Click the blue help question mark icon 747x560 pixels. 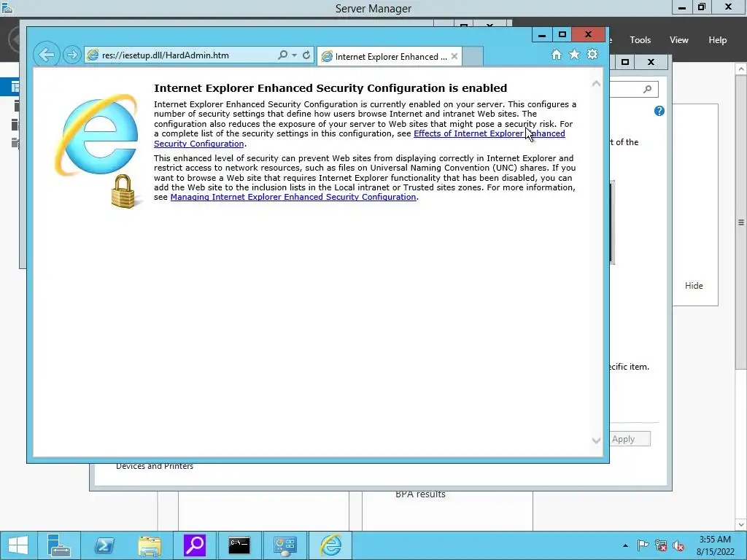(x=659, y=111)
